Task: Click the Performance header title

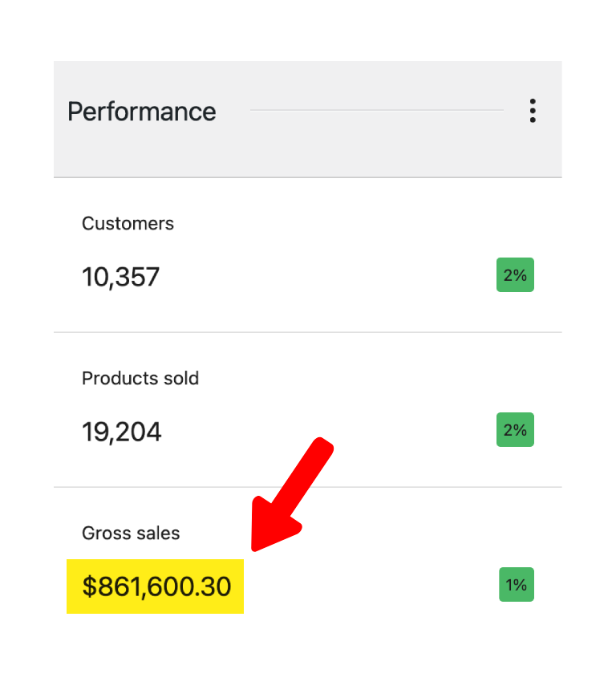Action: click(x=142, y=112)
